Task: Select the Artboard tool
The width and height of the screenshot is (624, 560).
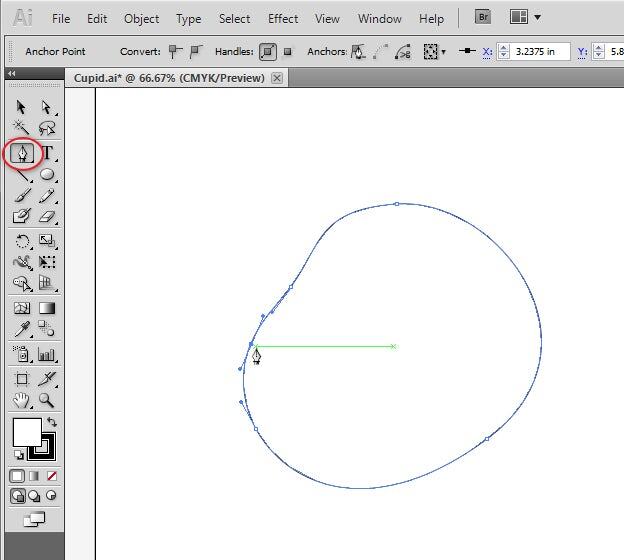Action: pyautogui.click(x=22, y=379)
